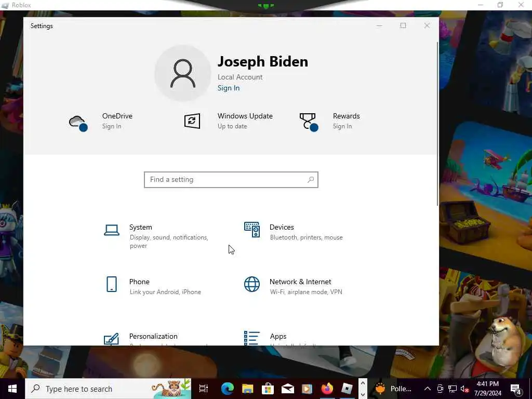Click the Phone category label
Screen dimensions: 532x399
(x=139, y=282)
